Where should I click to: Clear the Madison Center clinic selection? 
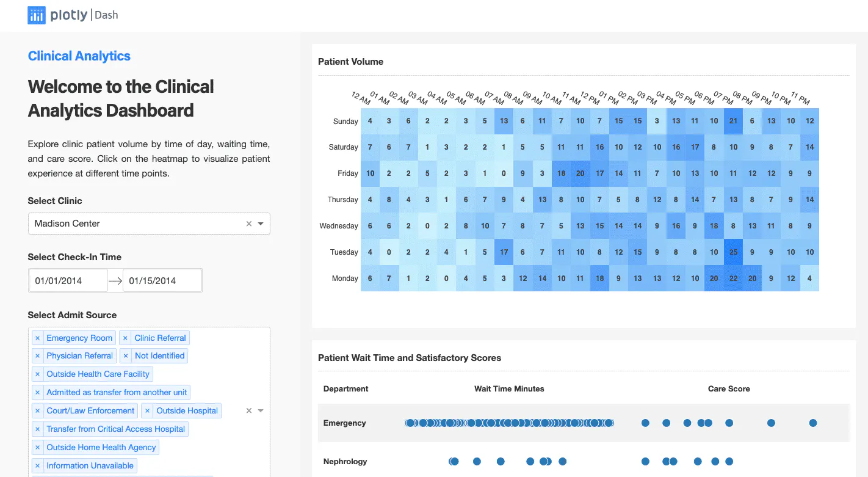pos(249,224)
